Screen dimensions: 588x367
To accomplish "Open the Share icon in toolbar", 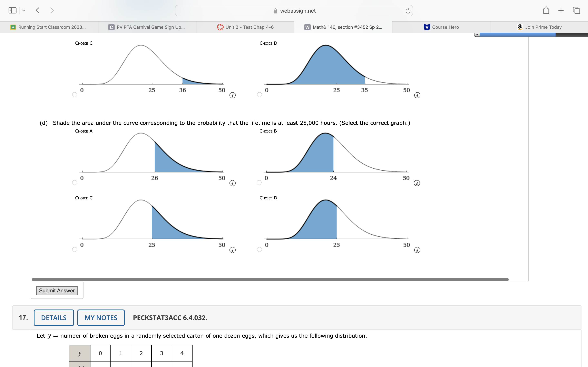I will click(x=546, y=10).
